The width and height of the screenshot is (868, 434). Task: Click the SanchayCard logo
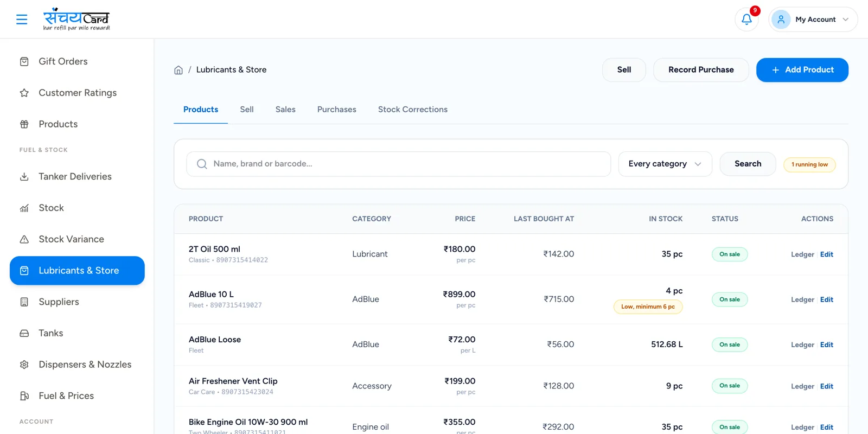pos(76,20)
